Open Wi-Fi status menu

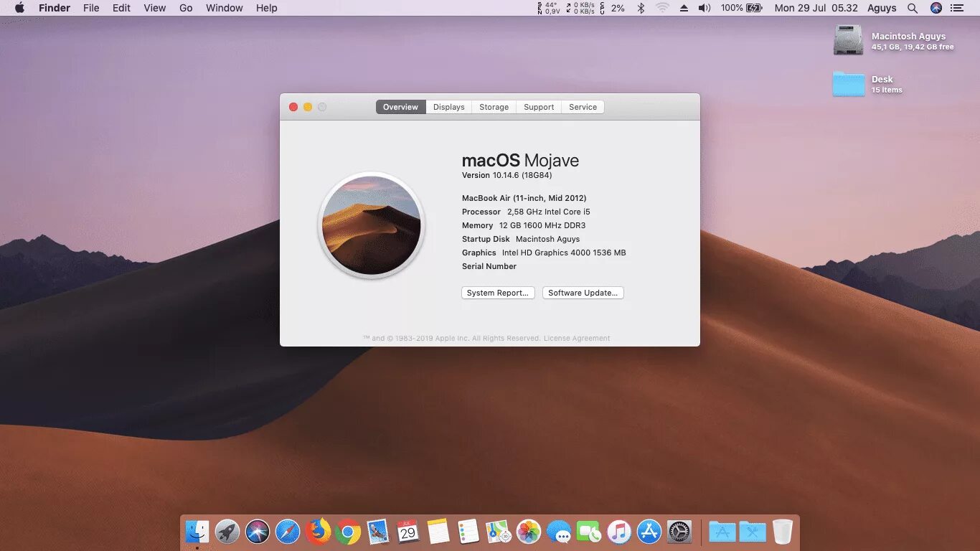click(662, 8)
